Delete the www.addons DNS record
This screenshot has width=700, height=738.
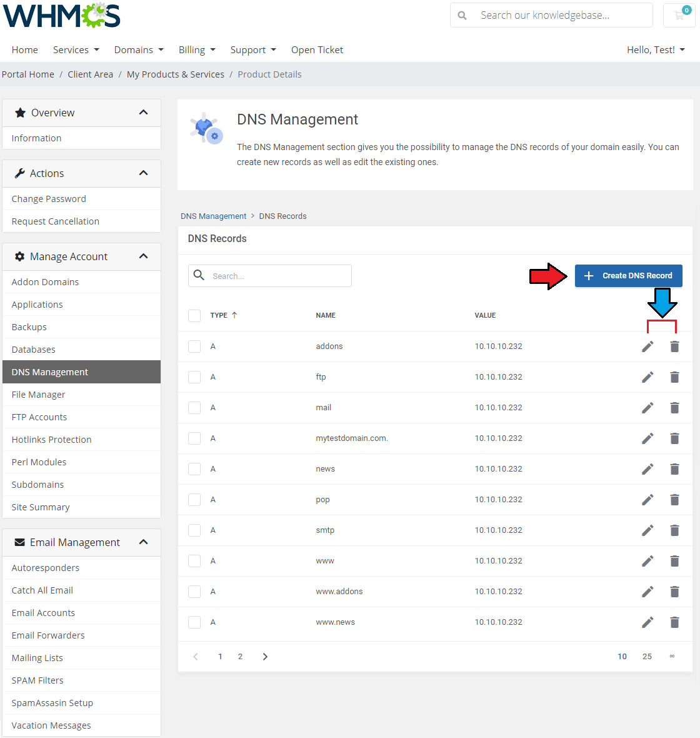(x=674, y=591)
